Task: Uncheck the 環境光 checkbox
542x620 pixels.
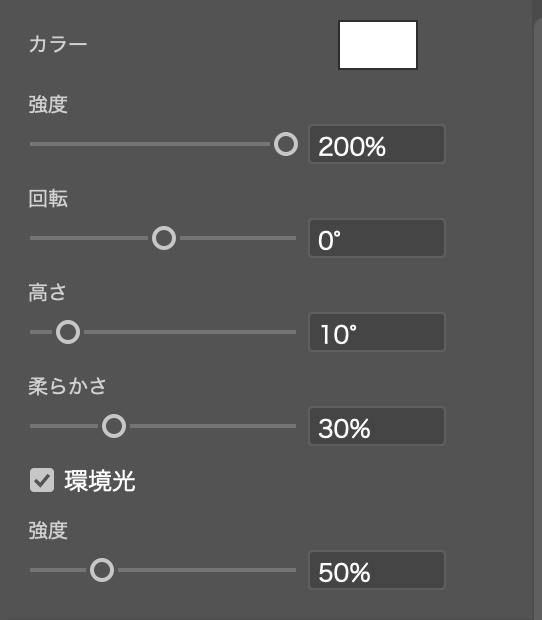Action: point(42,480)
